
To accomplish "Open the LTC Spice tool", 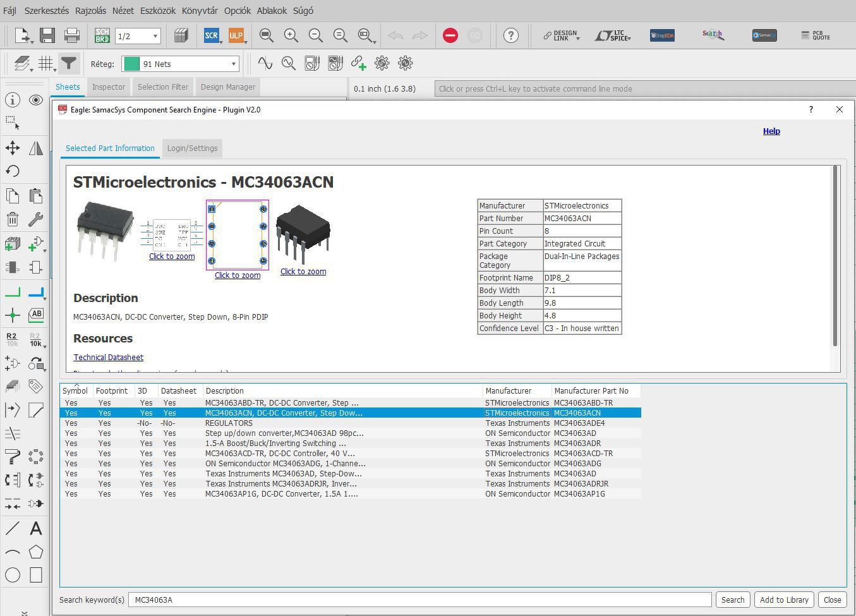I will pyautogui.click(x=612, y=36).
